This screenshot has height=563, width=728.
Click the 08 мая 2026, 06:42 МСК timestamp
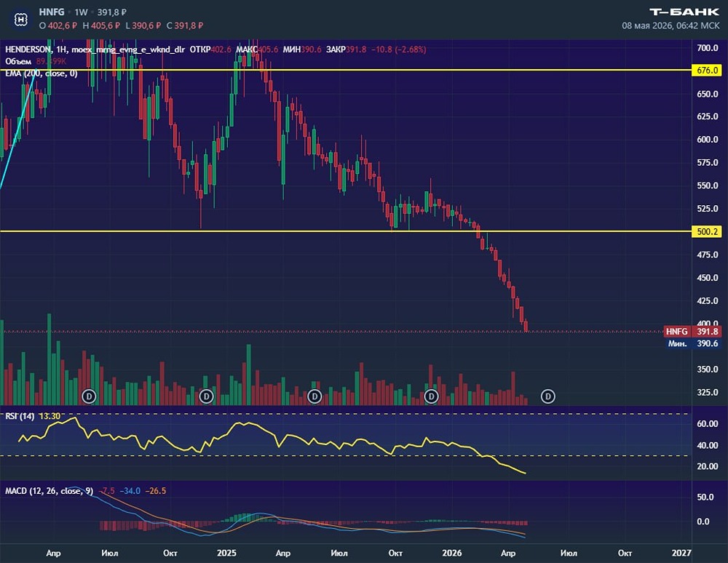tap(670, 25)
